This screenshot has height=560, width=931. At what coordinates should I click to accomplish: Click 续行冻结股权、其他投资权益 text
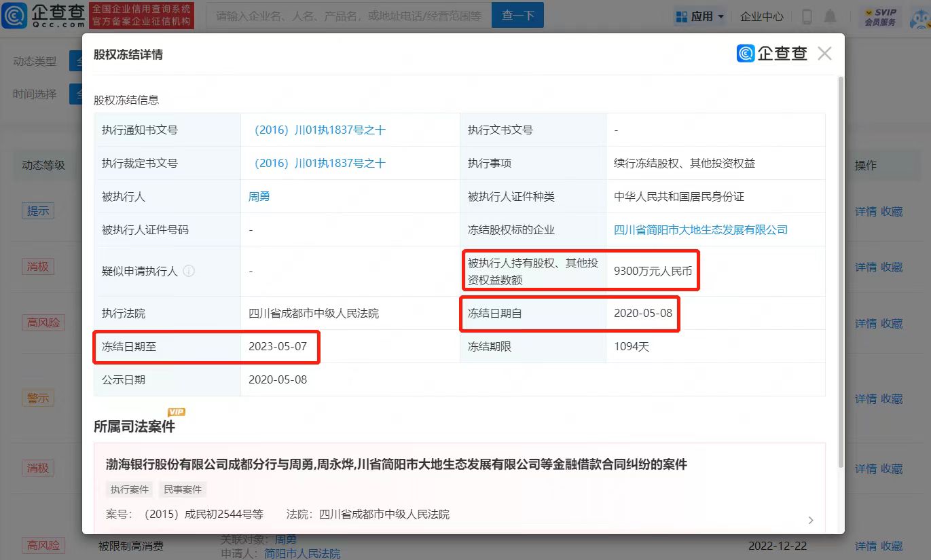(684, 163)
